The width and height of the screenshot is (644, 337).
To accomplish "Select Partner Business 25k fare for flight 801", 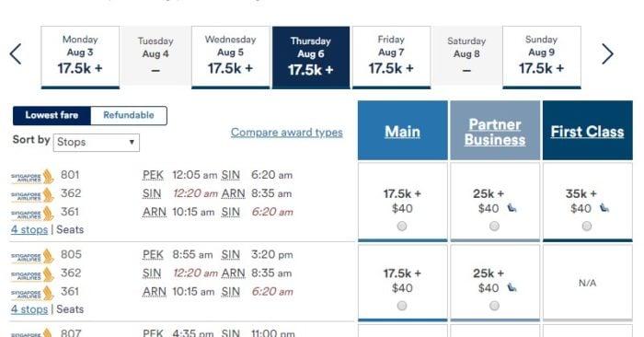I will (x=495, y=226).
